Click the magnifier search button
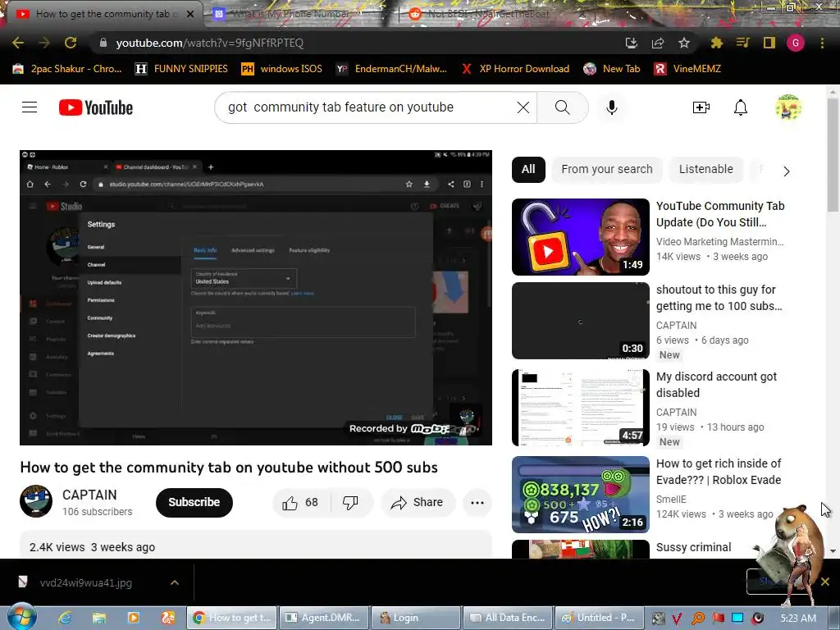Viewport: 840px width, 630px height. point(563,107)
